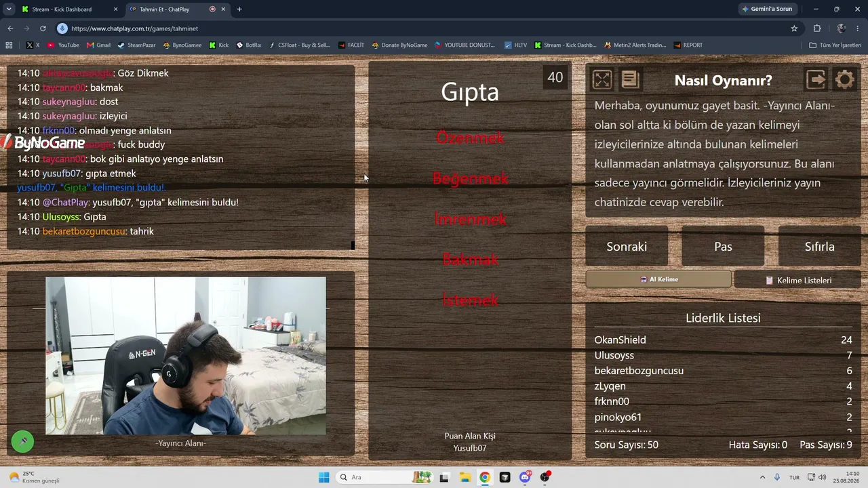Close the Stream - Kick Dashboard tab
The width and height of the screenshot is (868, 488).
pos(115,9)
